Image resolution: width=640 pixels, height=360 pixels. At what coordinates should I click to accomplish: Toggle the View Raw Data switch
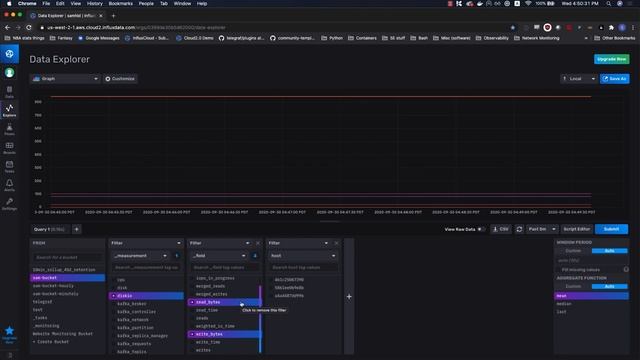[x=481, y=229]
